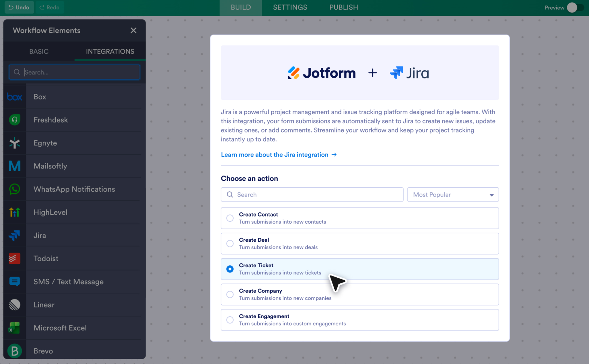The height and width of the screenshot is (364, 589).
Task: Select the WhatsApp Notifications label
Action: [74, 189]
